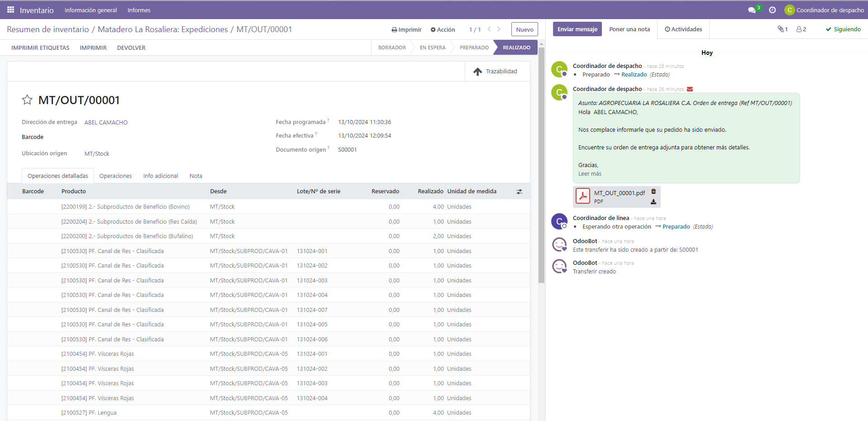Download the MT_OUT_00001.pdf attachment

tap(653, 202)
